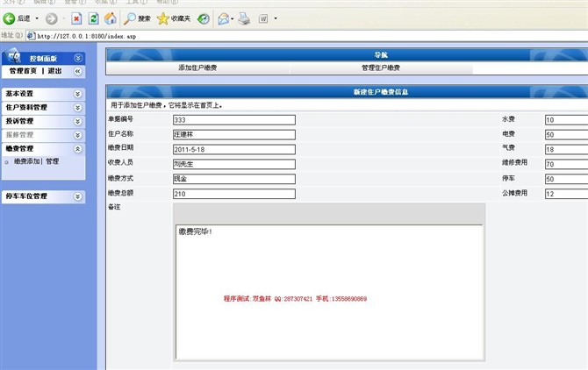
Task: Click the 停车 field showing 50
Action: (x=566, y=179)
